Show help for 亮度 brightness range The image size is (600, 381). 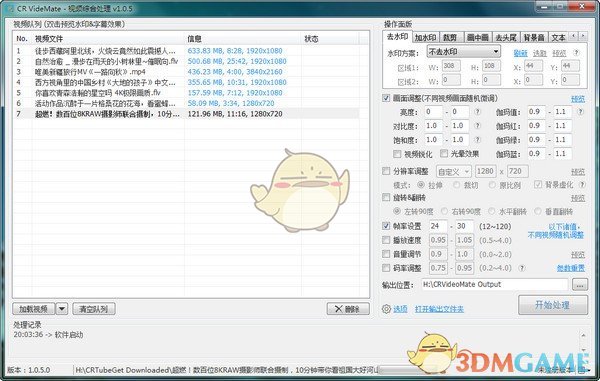click(x=477, y=112)
